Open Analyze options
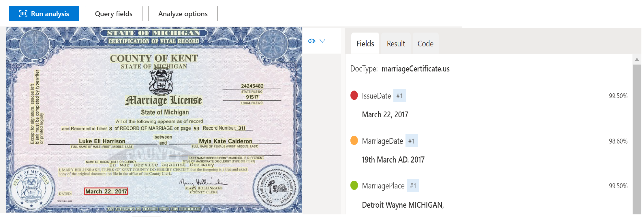 click(x=183, y=14)
